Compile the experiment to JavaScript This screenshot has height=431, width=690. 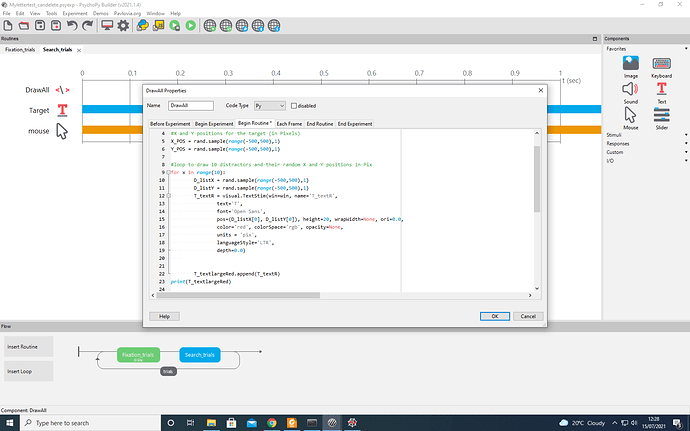[158, 26]
